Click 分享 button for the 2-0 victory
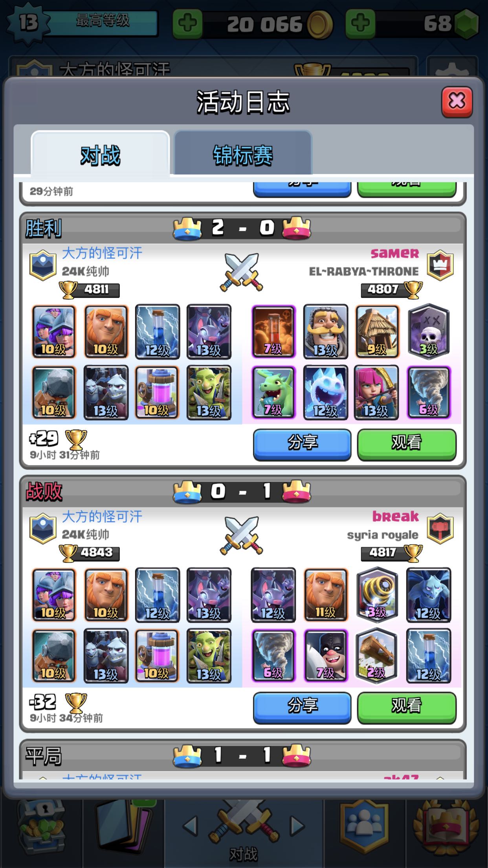The width and height of the screenshot is (488, 868). pyautogui.click(x=302, y=444)
